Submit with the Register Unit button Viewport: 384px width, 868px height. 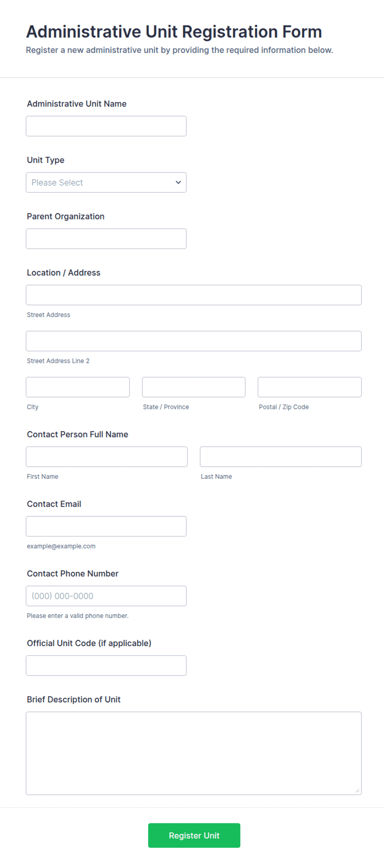point(194,835)
